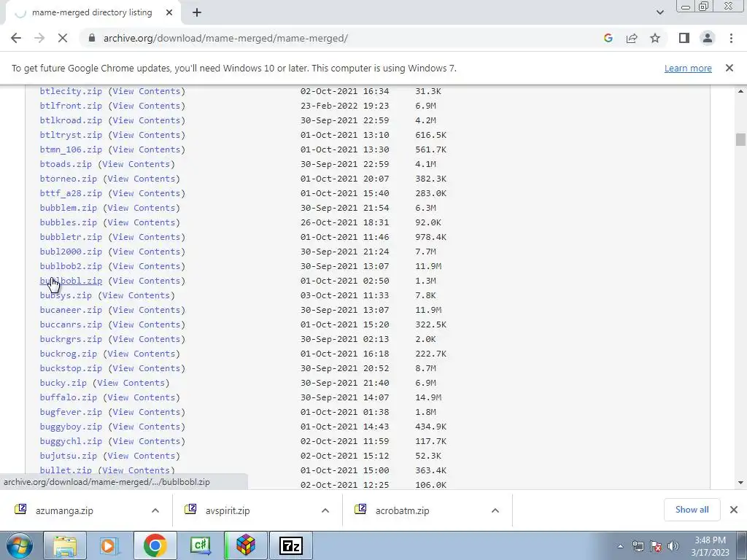
Task: Launch Windows Media Player from taskbar
Action: coord(109,545)
